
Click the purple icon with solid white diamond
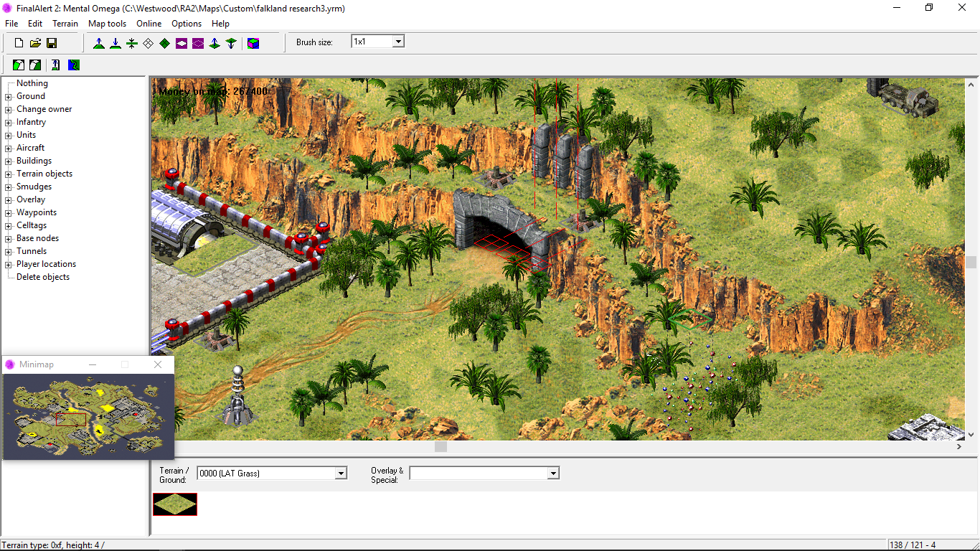point(182,43)
